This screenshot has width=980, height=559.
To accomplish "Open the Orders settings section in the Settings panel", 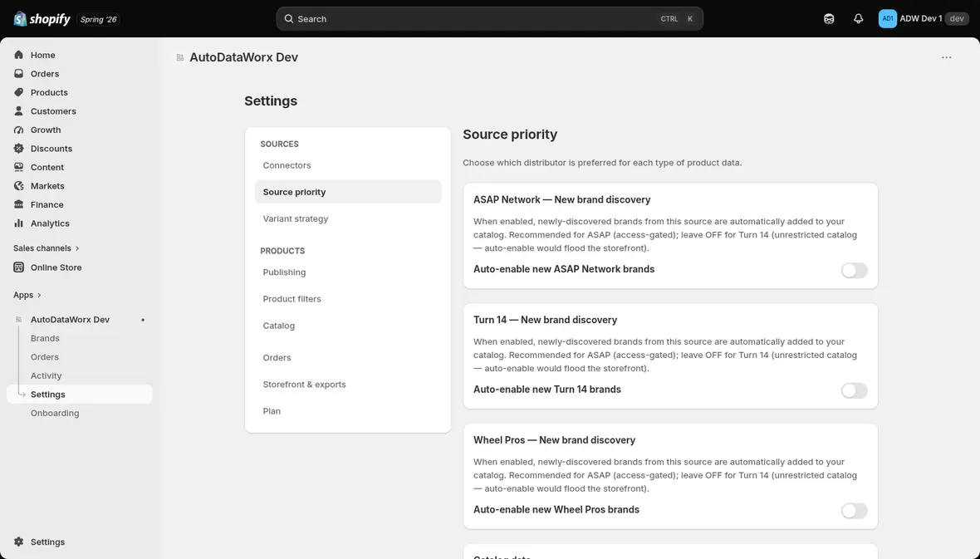I will click(348, 358).
